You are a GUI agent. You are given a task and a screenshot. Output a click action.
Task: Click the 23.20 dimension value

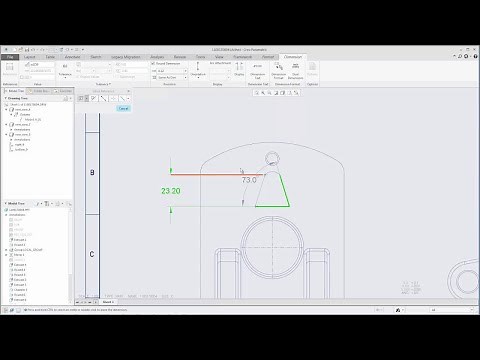[x=171, y=191]
